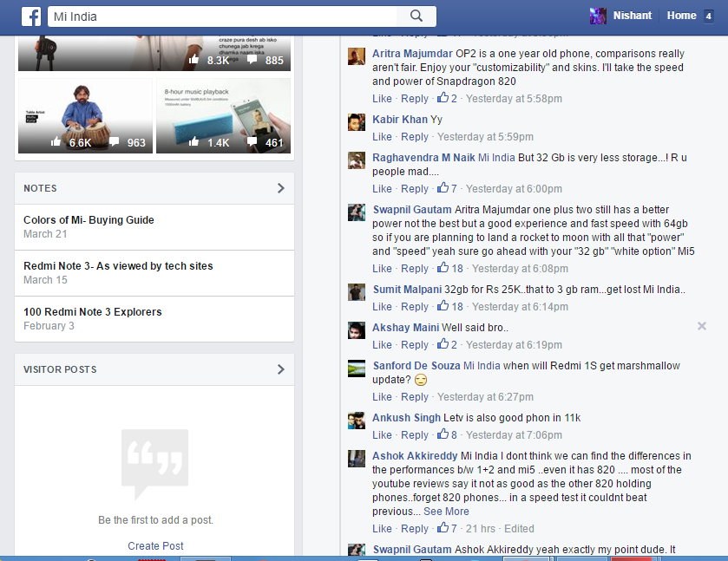Click the search magnifier button
This screenshot has height=561, width=728.
tap(416, 16)
